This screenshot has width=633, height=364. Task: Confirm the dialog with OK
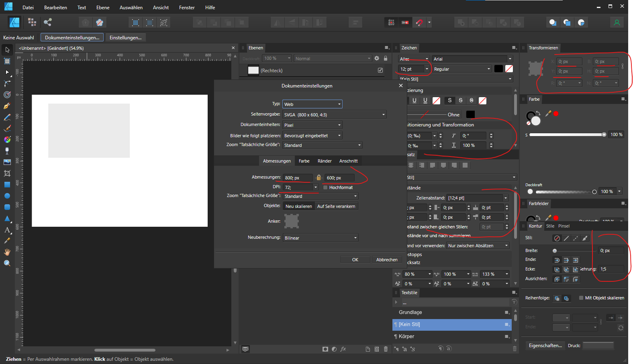coord(355,260)
